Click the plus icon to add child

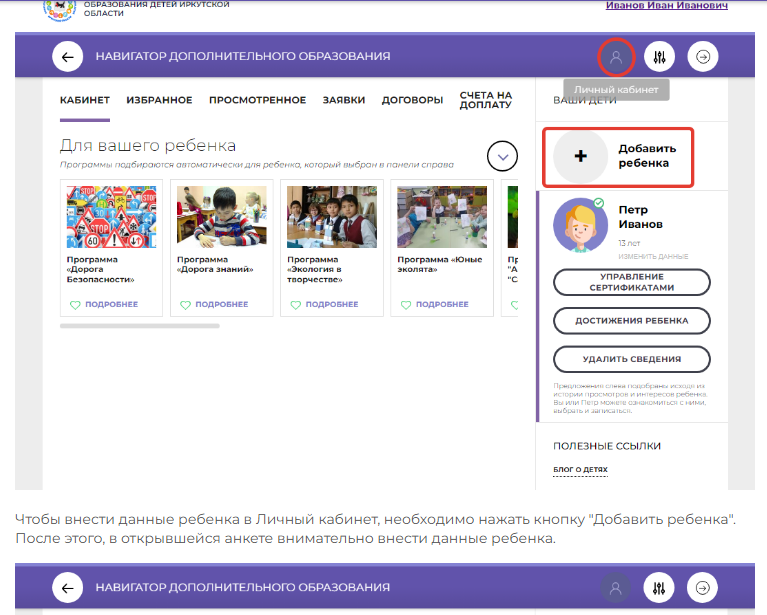point(581,157)
